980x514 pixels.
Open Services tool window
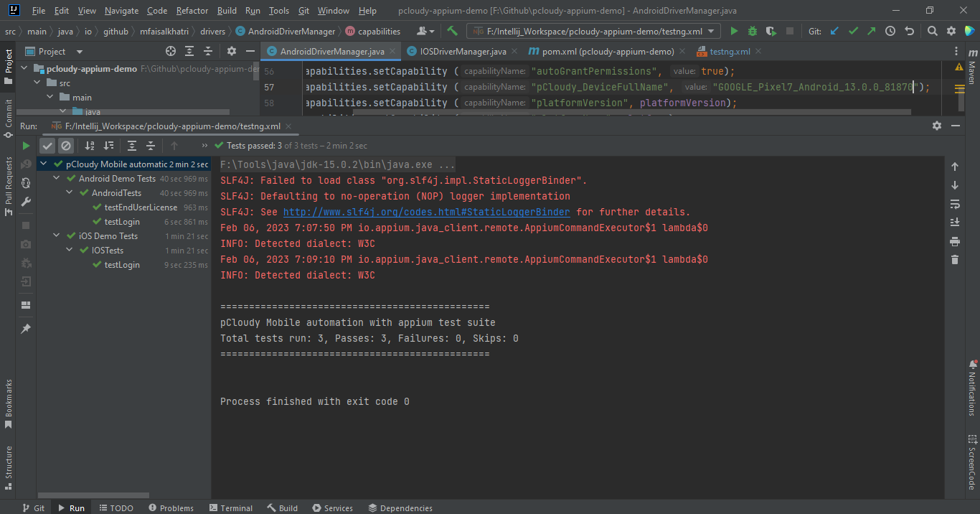pos(333,508)
